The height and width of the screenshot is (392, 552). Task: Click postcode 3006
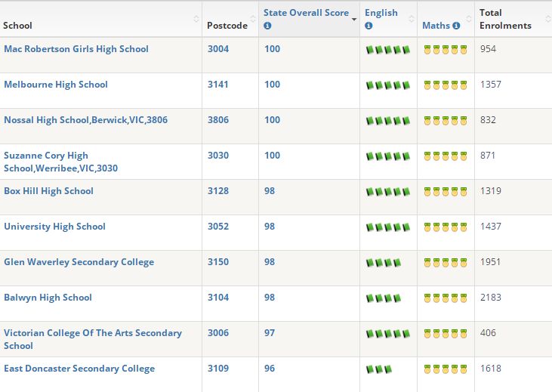tap(218, 333)
